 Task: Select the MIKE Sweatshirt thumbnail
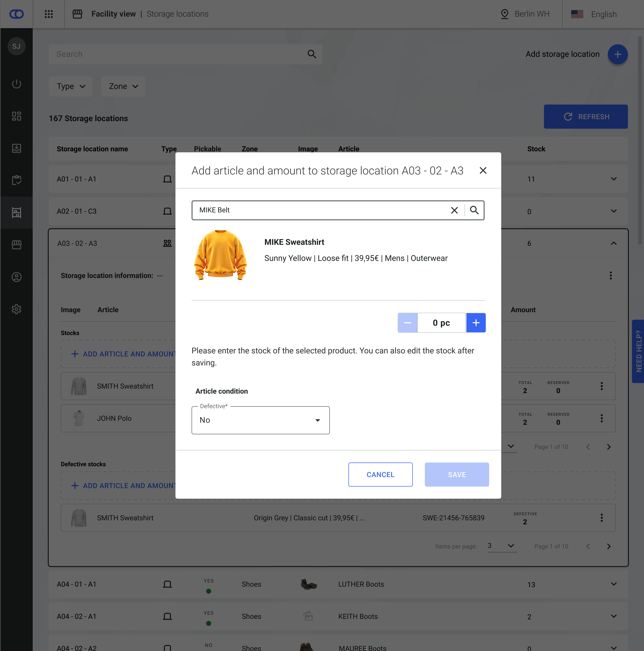[221, 255]
